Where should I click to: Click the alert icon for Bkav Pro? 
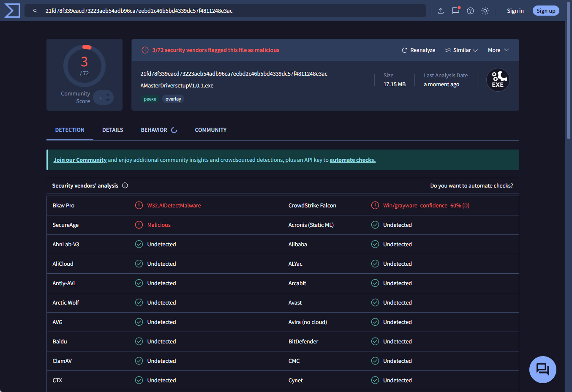tap(139, 205)
